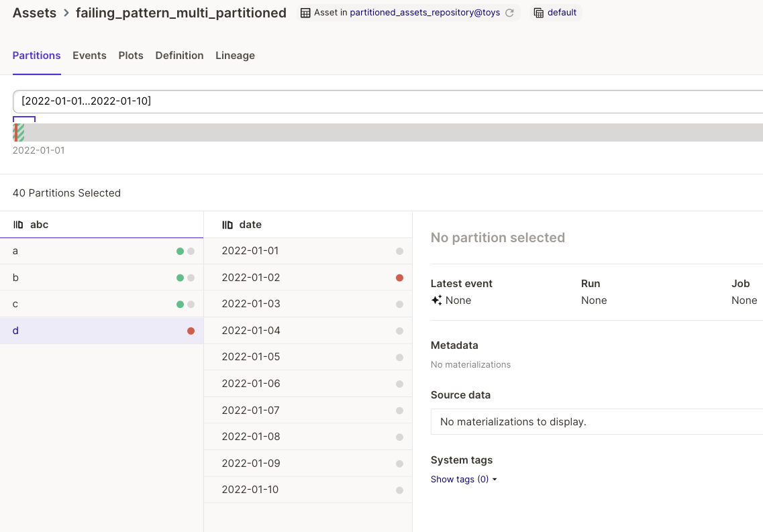
Task: Click the dimension icon beside the abc column header
Action: [17, 224]
